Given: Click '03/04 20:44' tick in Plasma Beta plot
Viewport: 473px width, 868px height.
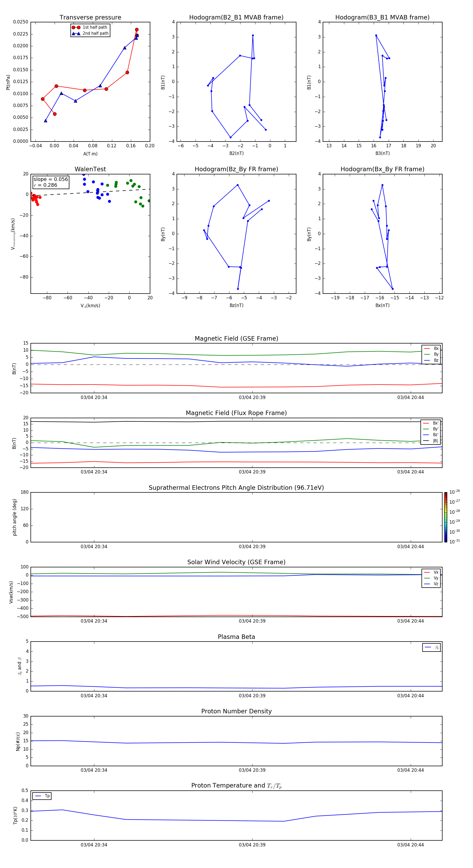Looking at the screenshot, I should (410, 696).
